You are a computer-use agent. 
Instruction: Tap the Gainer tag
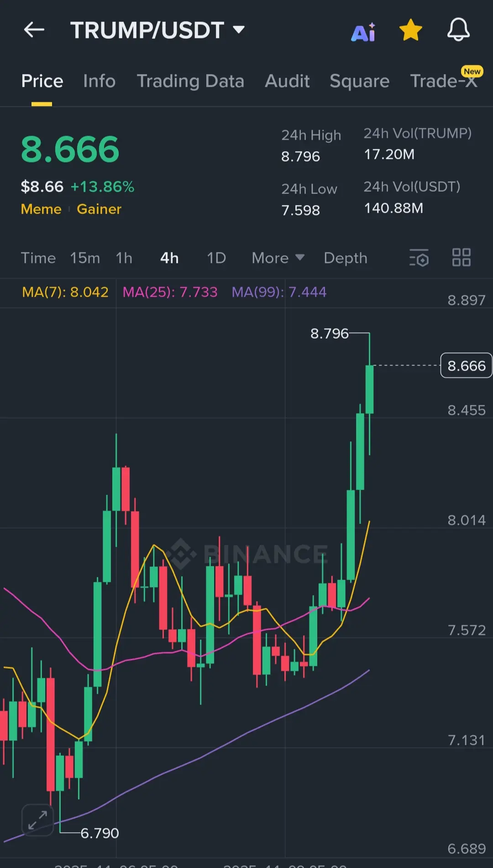pos(99,209)
